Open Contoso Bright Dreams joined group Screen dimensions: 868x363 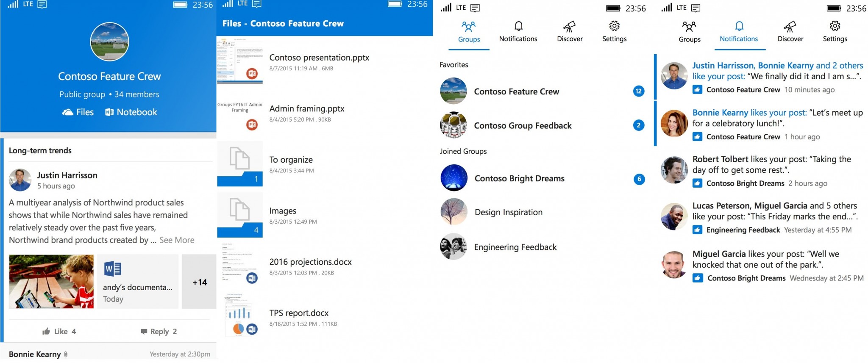tap(542, 178)
